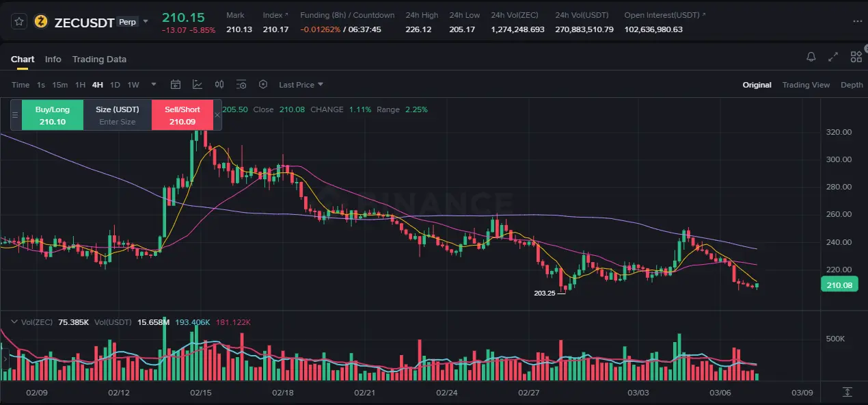Click the 500K volume axis label
Image resolution: width=868 pixels, height=405 pixels.
[836, 339]
